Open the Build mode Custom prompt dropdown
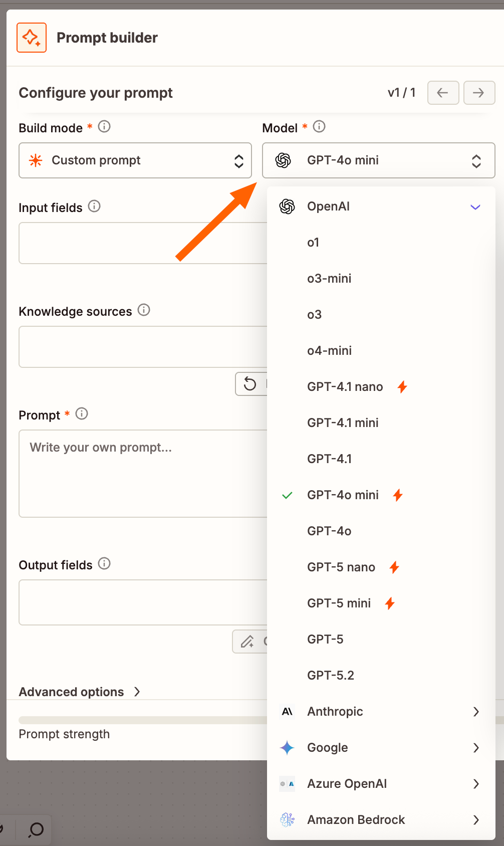This screenshot has width=504, height=846. coord(135,160)
